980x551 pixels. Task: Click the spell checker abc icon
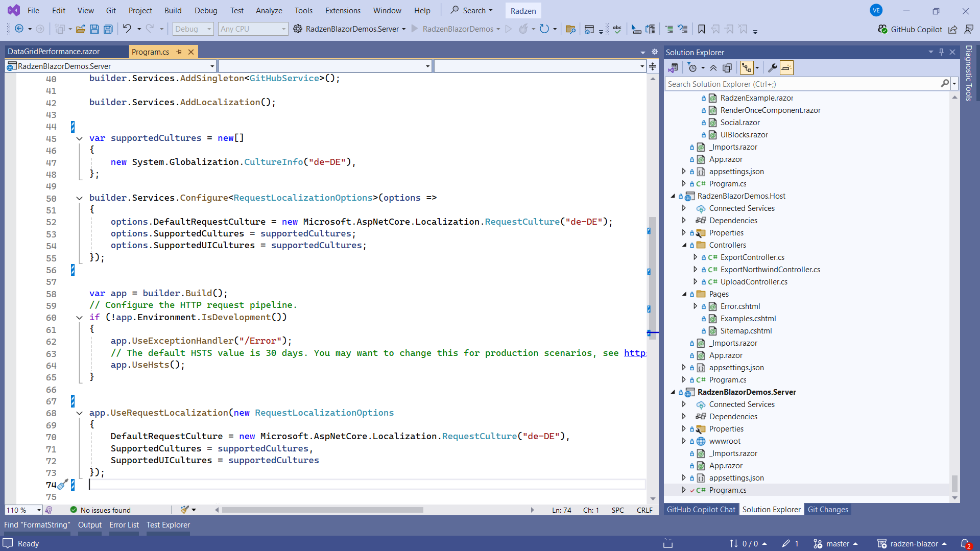pyautogui.click(x=617, y=29)
